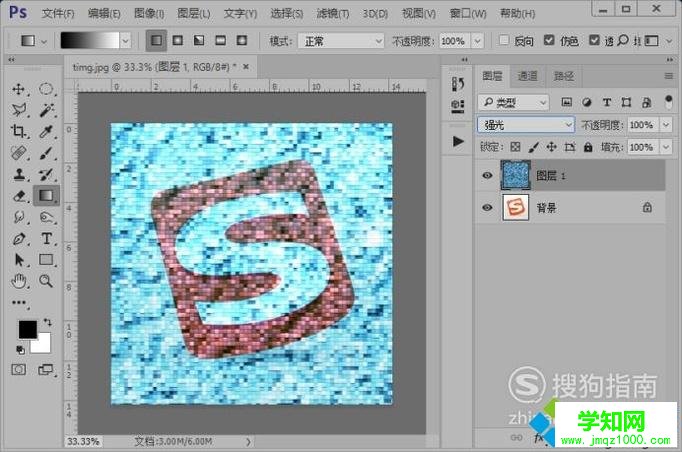Screen dimensions: 682x452
Task: Switch to the 路径 paths tab
Action: (564, 76)
